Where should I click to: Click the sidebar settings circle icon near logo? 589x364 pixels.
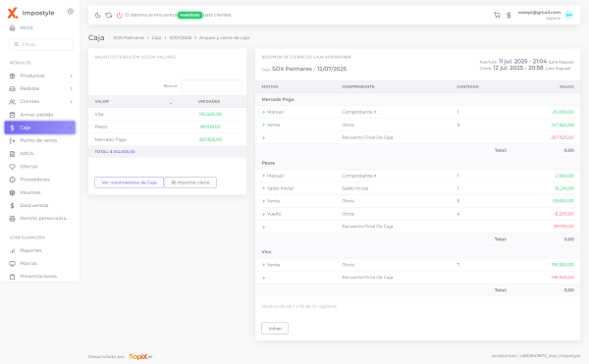coord(71,11)
